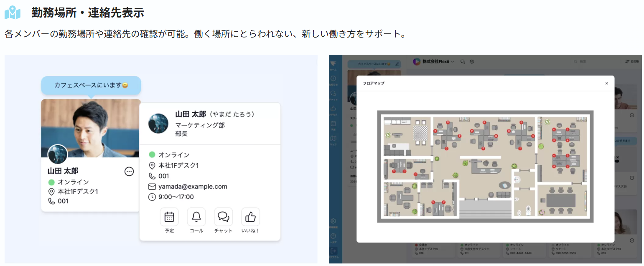
Task: Open the ヘルプ question-mark icon in sidebar
Action: coord(333,236)
